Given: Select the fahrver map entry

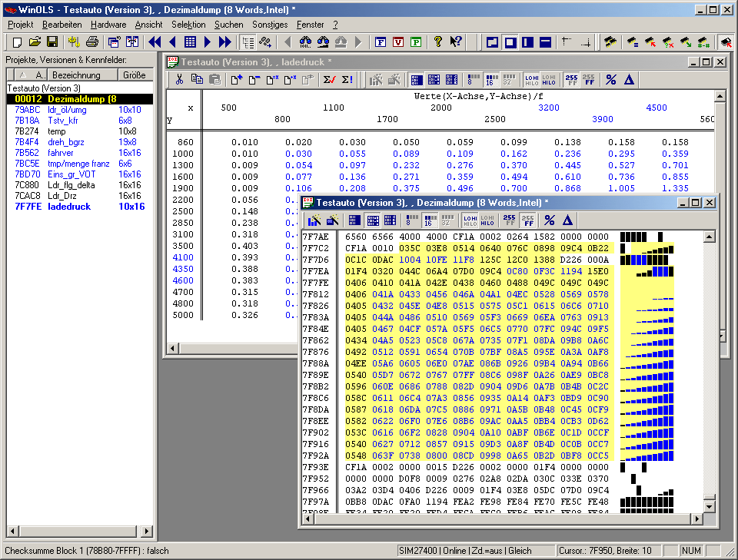Looking at the screenshot, I should coord(79,153).
